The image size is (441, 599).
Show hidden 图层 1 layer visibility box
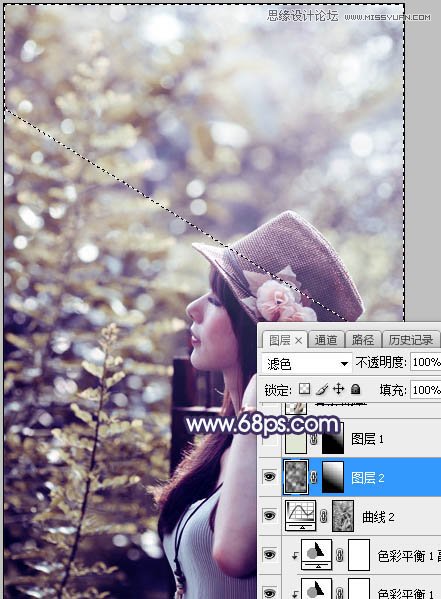point(269,439)
